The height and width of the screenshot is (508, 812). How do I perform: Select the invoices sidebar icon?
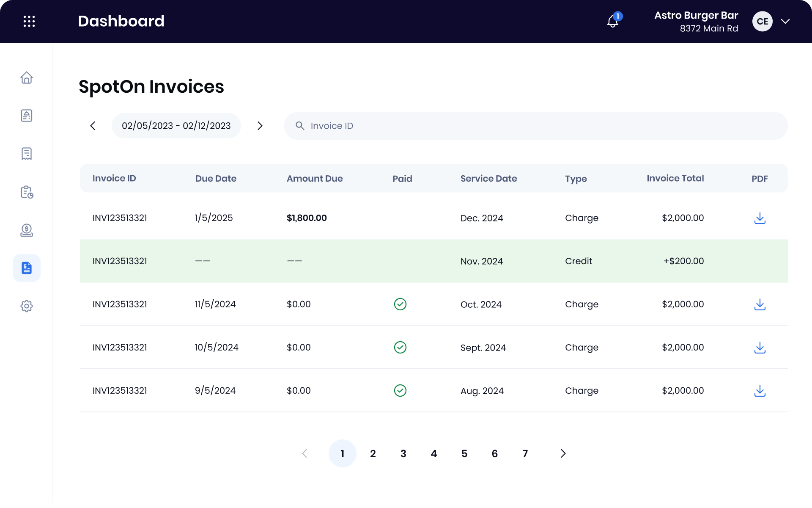pyautogui.click(x=27, y=268)
